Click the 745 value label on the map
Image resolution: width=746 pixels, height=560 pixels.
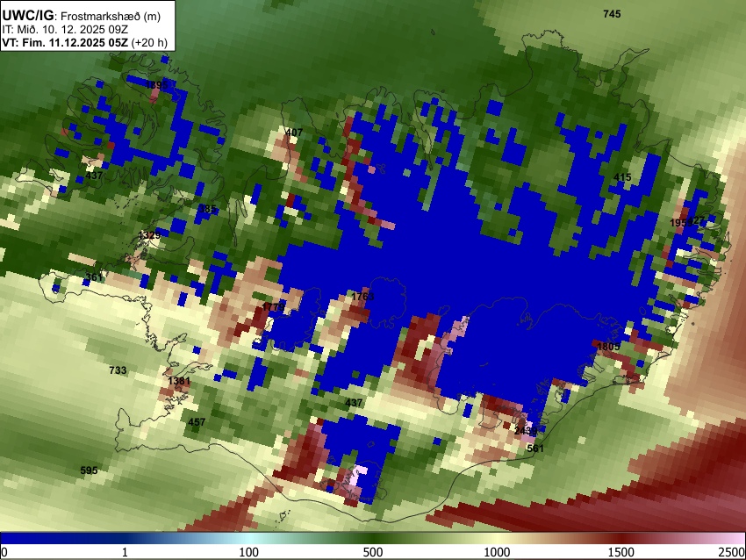tap(612, 14)
